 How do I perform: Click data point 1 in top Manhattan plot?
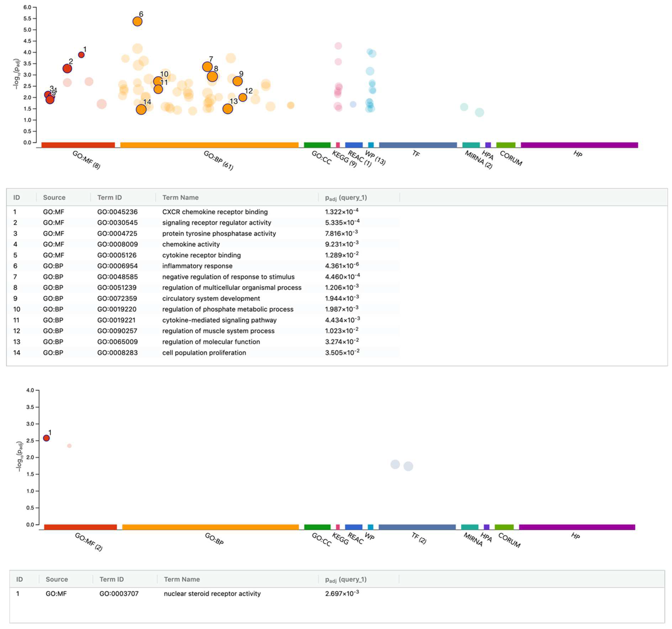click(x=81, y=55)
